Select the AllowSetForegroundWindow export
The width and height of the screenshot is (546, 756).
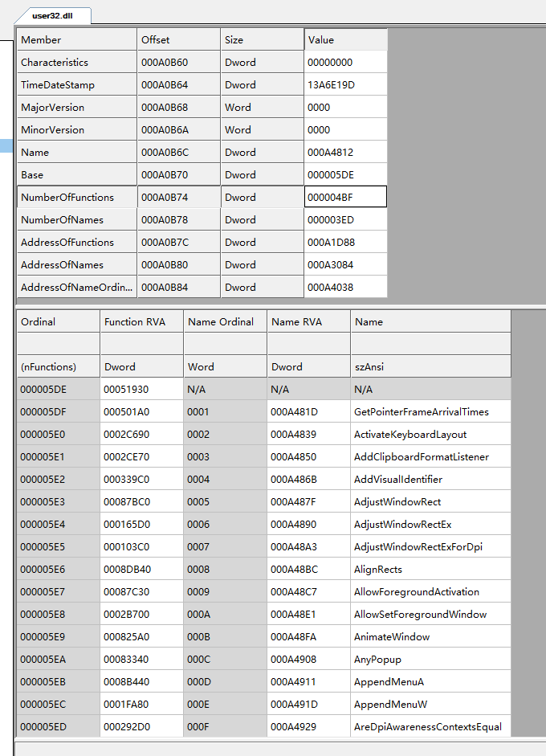(431, 615)
